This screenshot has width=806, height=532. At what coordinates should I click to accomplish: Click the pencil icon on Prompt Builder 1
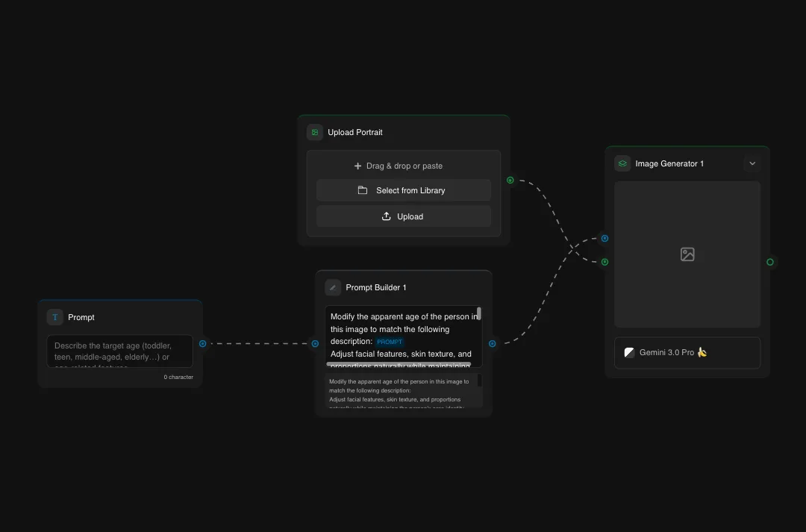coord(332,287)
